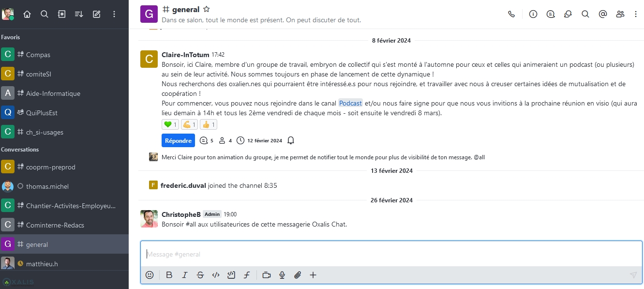The image size is (644, 289).
Task: Record an audio message
Action: tap(282, 275)
